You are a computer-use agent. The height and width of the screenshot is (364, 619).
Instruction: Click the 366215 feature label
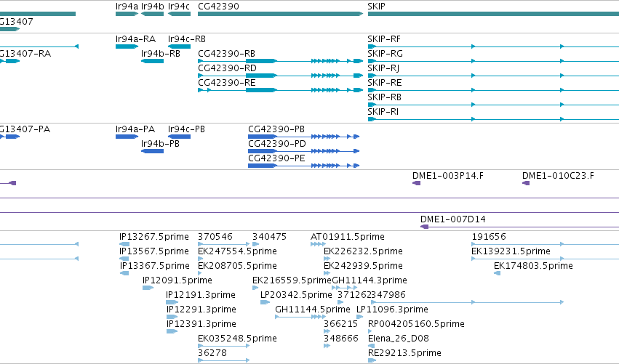click(x=340, y=325)
